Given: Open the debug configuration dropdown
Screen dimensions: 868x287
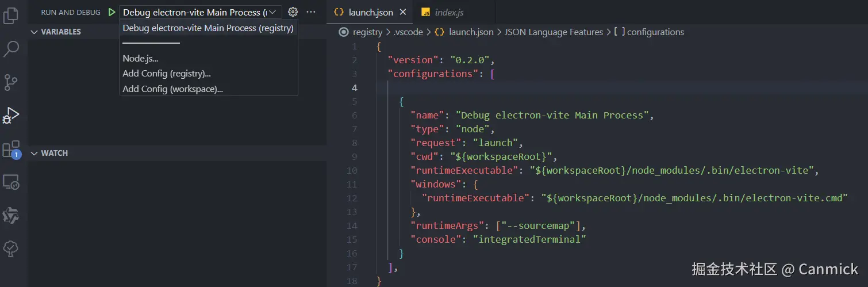Looking at the screenshot, I should 201,12.
